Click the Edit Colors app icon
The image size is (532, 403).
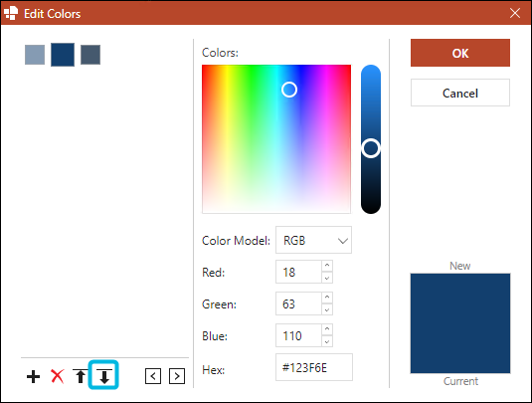tap(11, 14)
